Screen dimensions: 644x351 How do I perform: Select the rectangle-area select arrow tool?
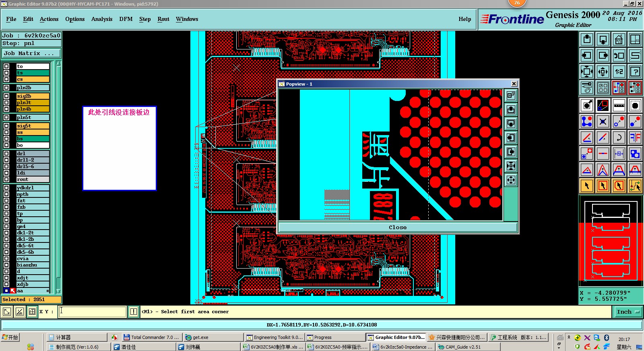pos(603,186)
